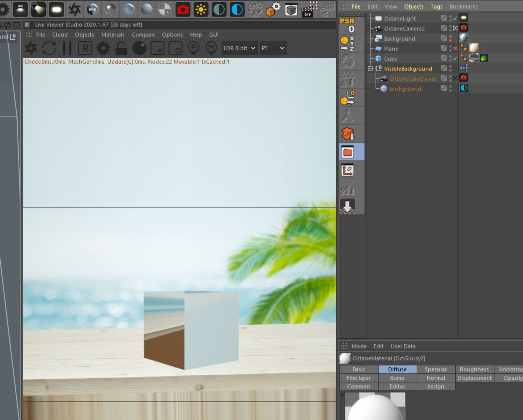
Task: Collapse material preview with small triangle
Action: click(x=342, y=395)
